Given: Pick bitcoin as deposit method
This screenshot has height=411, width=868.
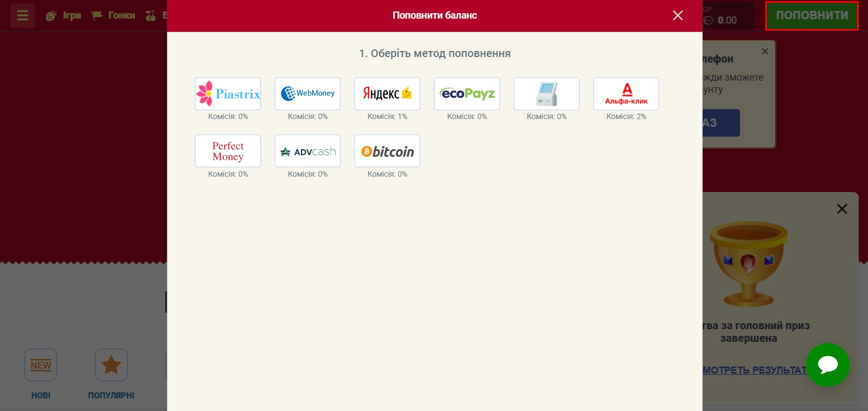Looking at the screenshot, I should (x=387, y=151).
